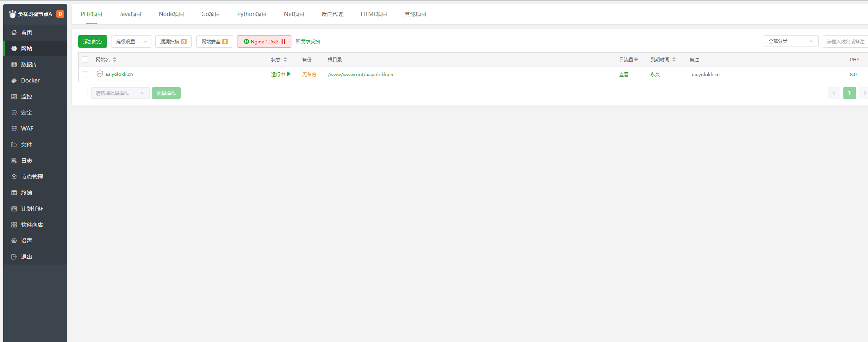Click the terminal (终端) sidebar icon
The width and height of the screenshot is (868, 342).
coord(14,193)
